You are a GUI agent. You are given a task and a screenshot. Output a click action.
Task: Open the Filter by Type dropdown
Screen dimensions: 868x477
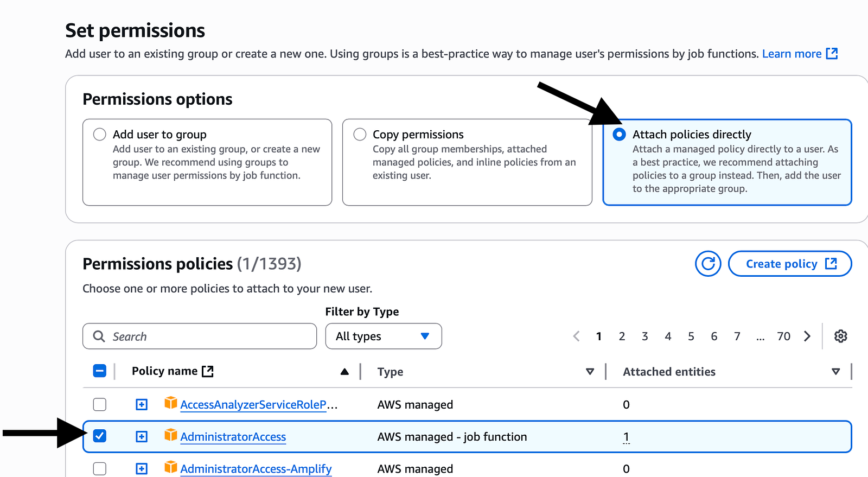(x=384, y=336)
